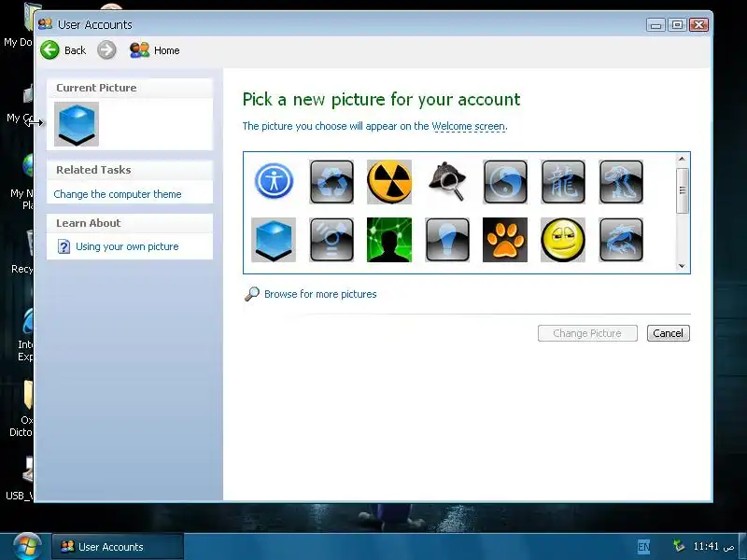Minimize the User Accounts window
747x560 pixels.
(x=655, y=25)
